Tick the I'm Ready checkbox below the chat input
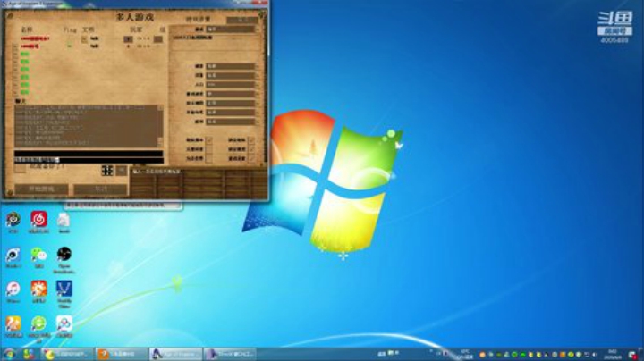Image resolution: width=644 pixels, height=361 pixels. coord(20,168)
